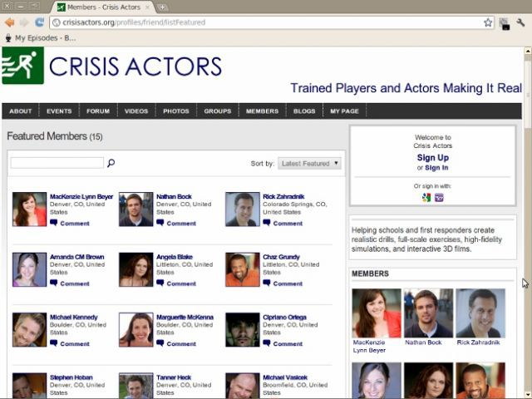This screenshot has height=399, width=532.
Task: Click Rick Zahradnik's photo in Members sidebar
Action: [x=480, y=313]
